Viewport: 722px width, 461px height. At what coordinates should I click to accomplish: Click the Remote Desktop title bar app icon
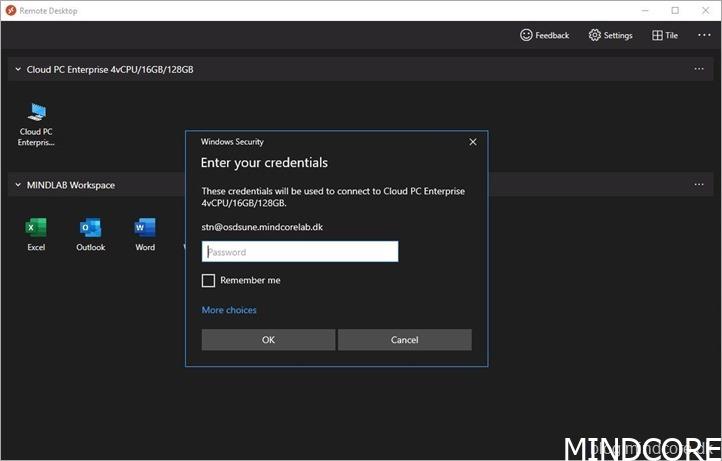[x=11, y=10]
